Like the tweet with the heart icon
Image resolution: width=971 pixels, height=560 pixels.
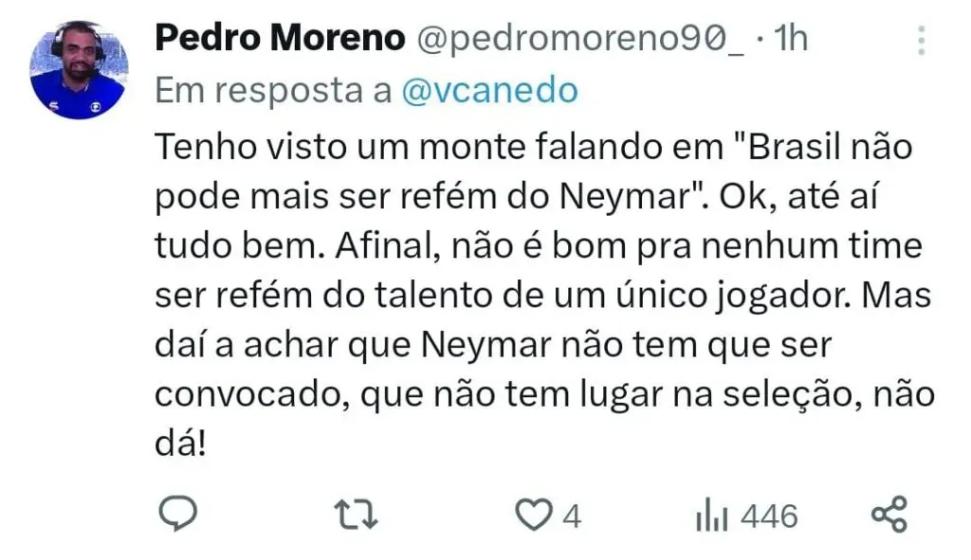(x=533, y=515)
